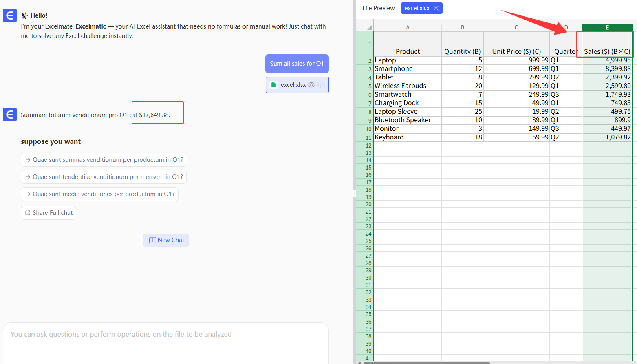Click the Sum all sales for Q1 message
637x364 pixels.
(297, 64)
